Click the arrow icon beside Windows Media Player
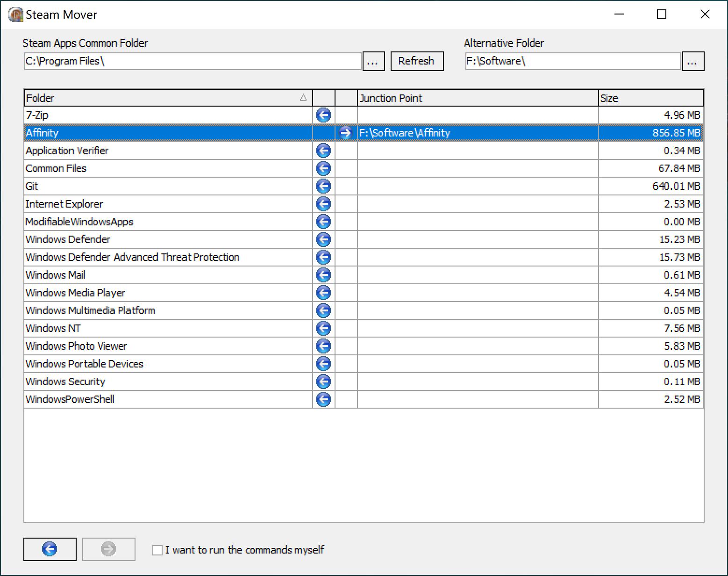The image size is (728, 576). [323, 293]
